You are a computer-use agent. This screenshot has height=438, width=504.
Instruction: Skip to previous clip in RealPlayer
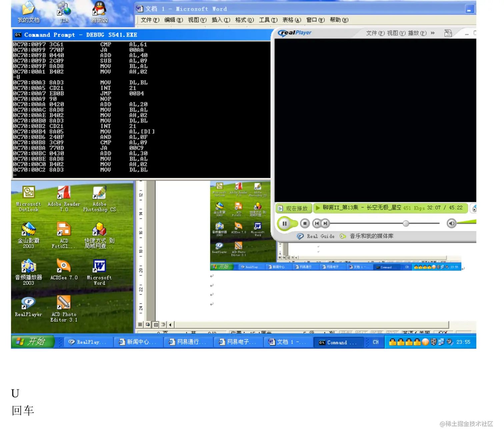pyautogui.click(x=317, y=223)
